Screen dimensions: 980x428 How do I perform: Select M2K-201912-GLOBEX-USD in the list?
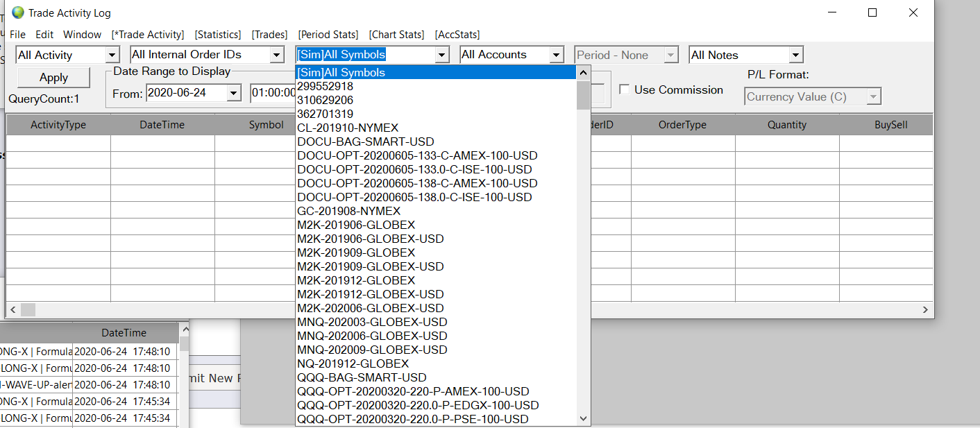point(436,294)
